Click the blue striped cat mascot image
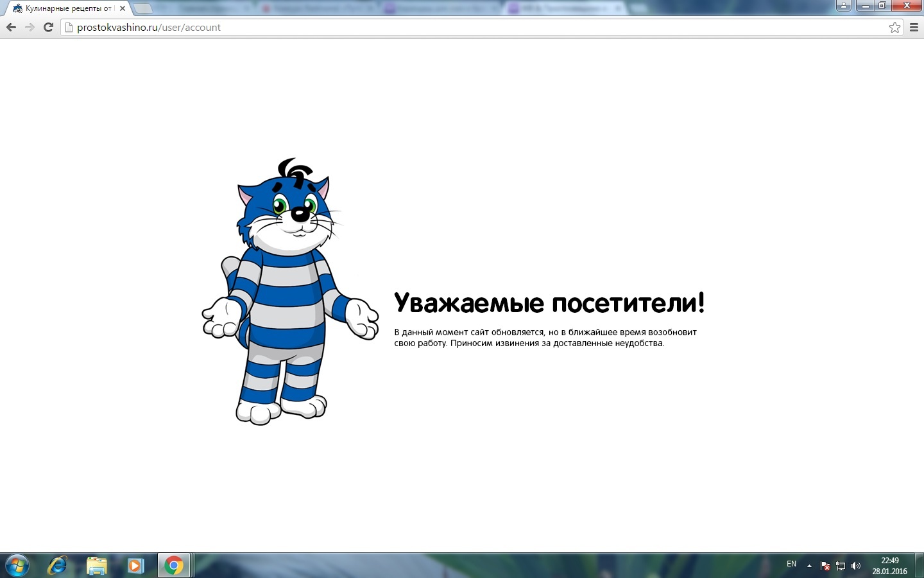924x578 pixels. point(289,292)
